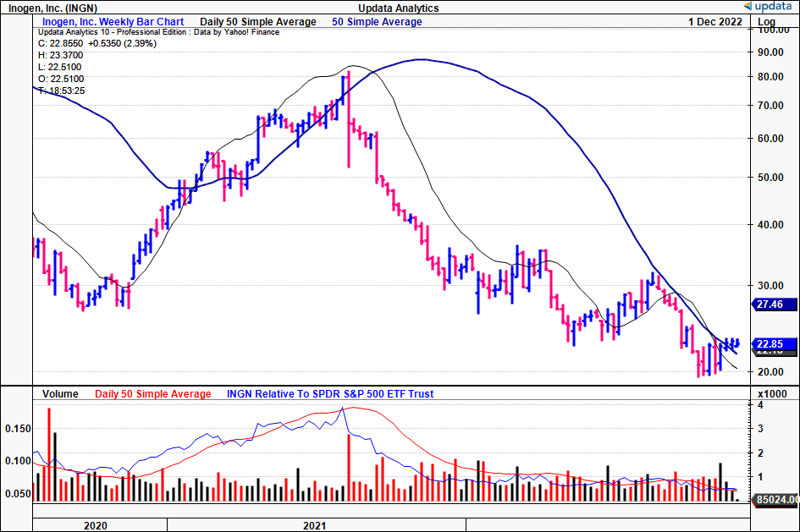Click the 1 Dec 2022 date label
Image resolution: width=800 pixels, height=532 pixels.
coord(714,22)
